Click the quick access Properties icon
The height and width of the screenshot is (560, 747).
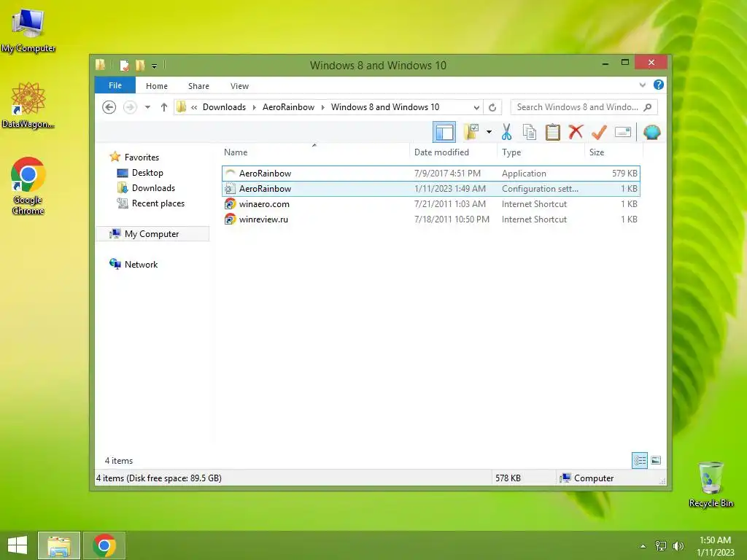124,65
